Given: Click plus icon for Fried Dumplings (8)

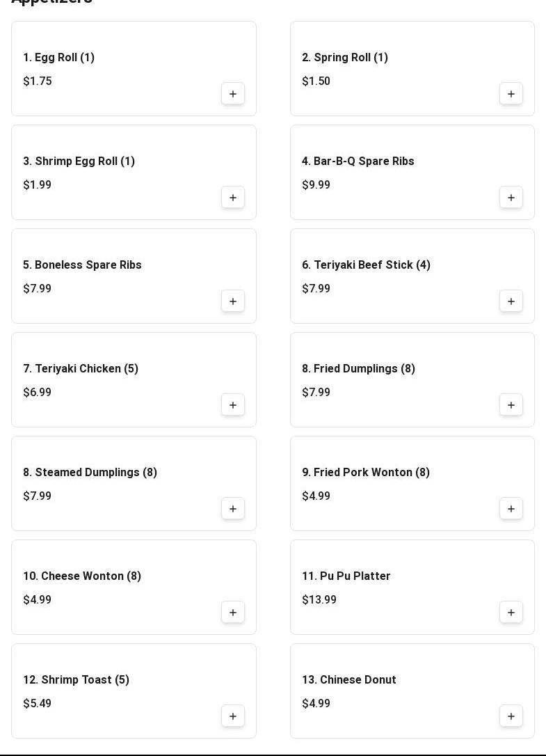Looking at the screenshot, I should (511, 405).
